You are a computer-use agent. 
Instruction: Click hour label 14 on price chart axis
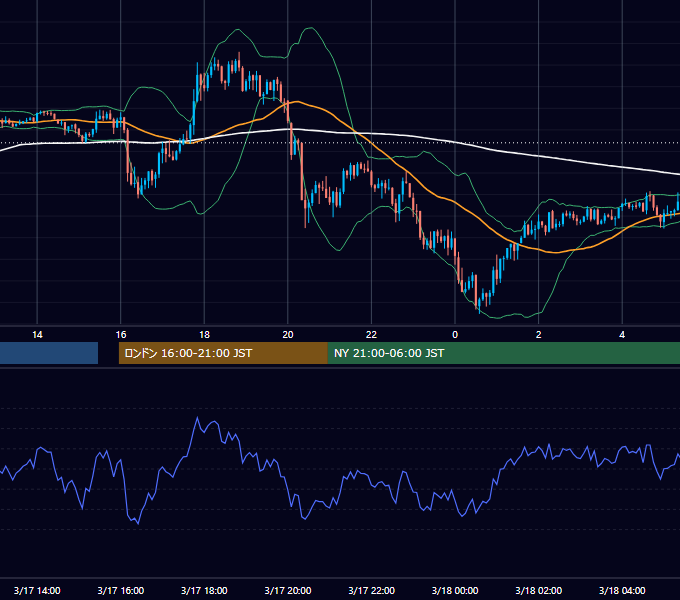tap(37, 335)
